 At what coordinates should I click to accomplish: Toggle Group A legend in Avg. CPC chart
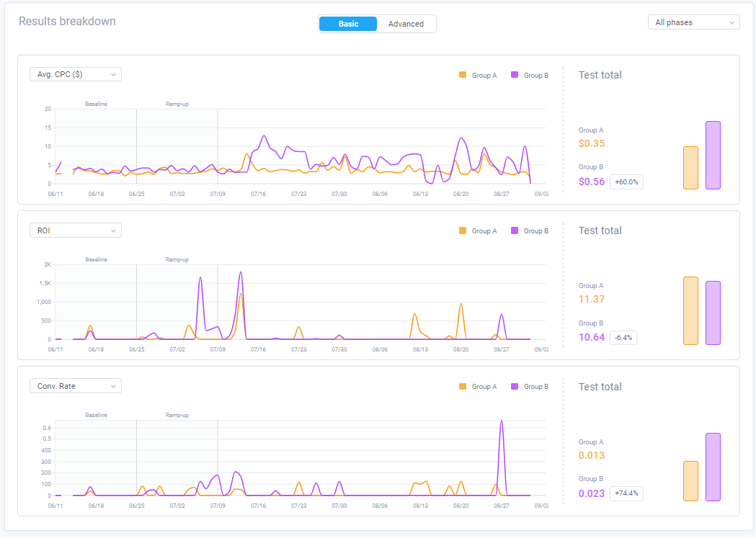[x=478, y=75]
